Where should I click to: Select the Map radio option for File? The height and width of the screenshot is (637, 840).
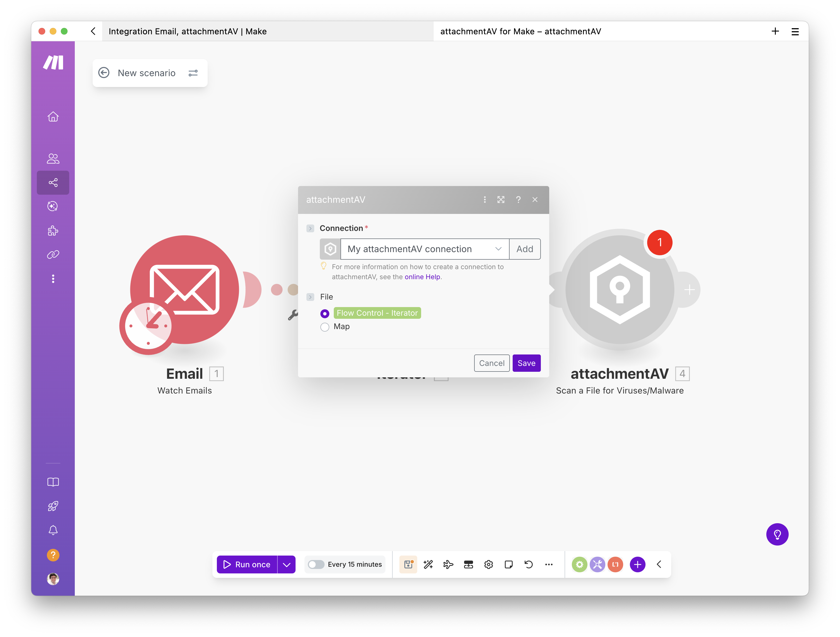click(325, 327)
